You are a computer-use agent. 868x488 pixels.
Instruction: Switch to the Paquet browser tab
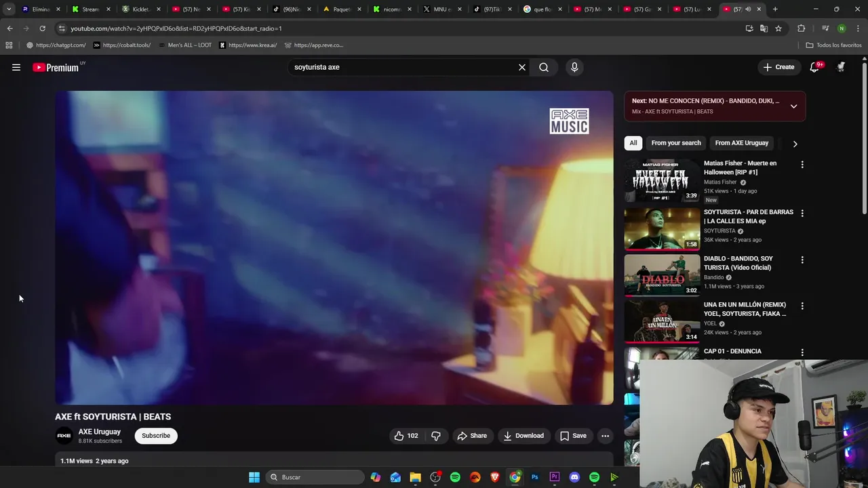(x=341, y=9)
